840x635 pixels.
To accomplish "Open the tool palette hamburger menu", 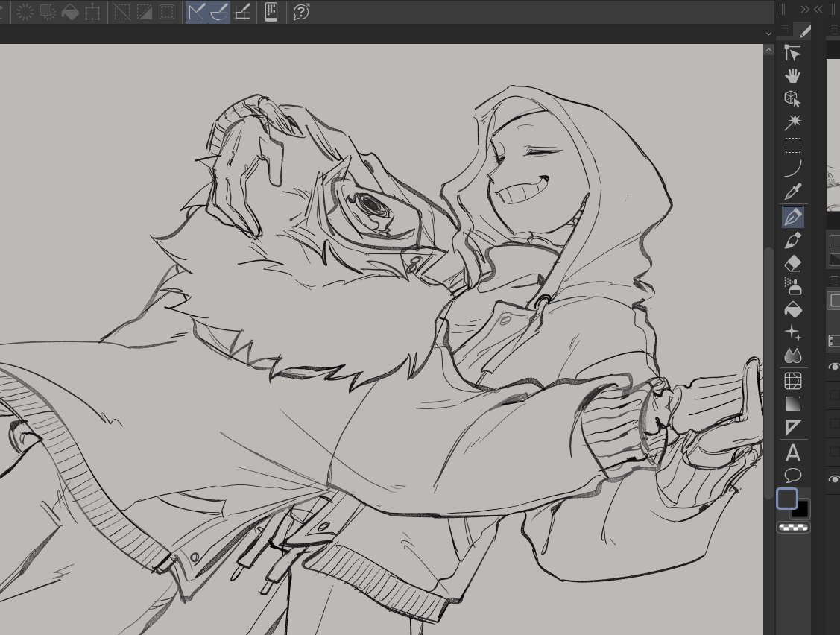I will point(784,28).
